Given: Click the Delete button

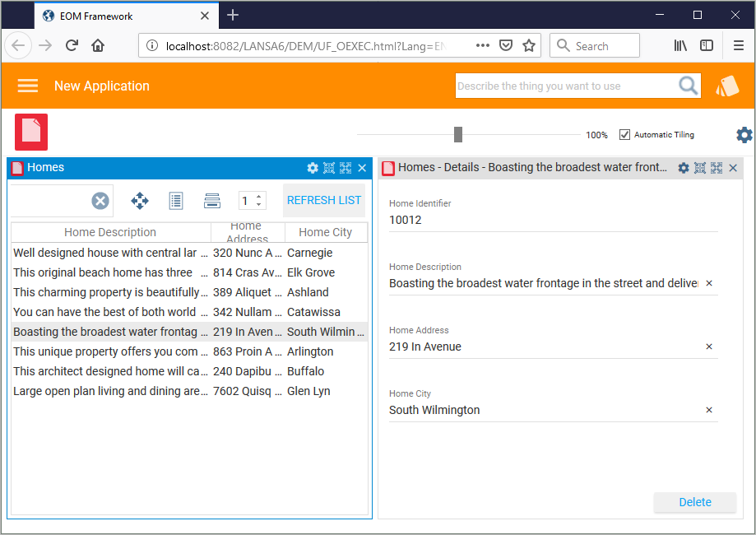Looking at the screenshot, I should coord(694,502).
